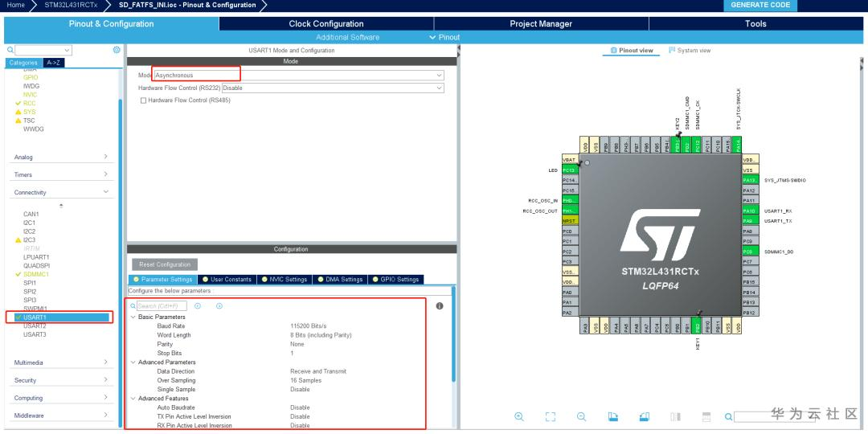
Task: Collapse the Basic Parameters group
Action: (133, 317)
